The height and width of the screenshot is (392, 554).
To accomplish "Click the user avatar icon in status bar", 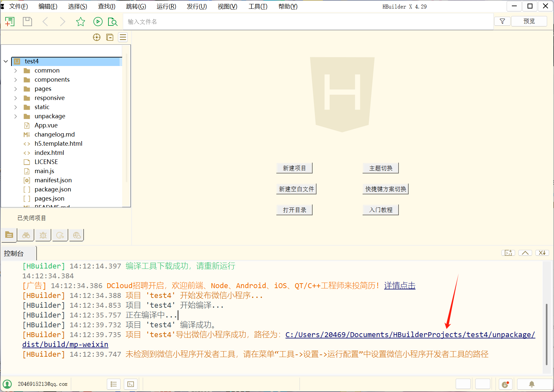I will [x=7, y=384].
